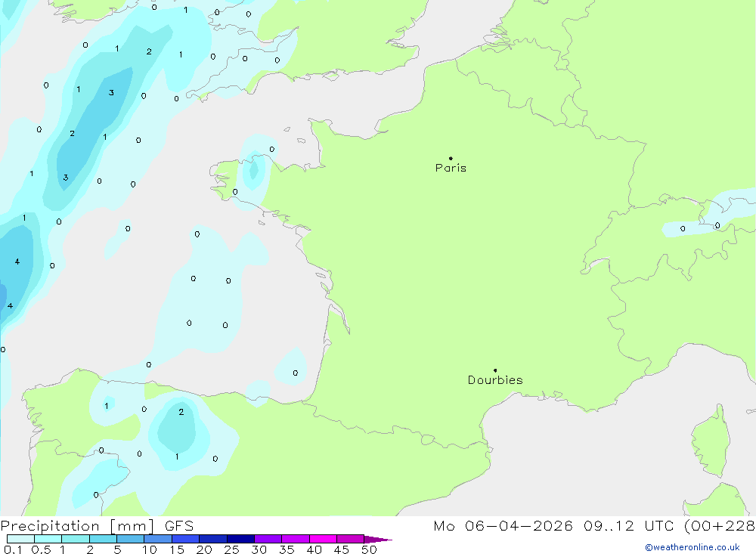Image resolution: width=756 pixels, height=554 pixels.
Task: Pick the 45–50 mm legend color swatch
Action: (351, 539)
